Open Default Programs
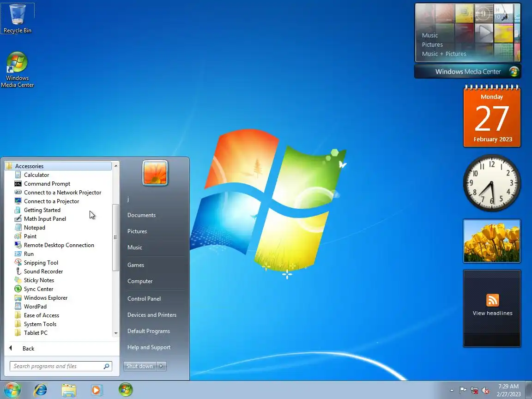532x399 pixels. pyautogui.click(x=149, y=331)
